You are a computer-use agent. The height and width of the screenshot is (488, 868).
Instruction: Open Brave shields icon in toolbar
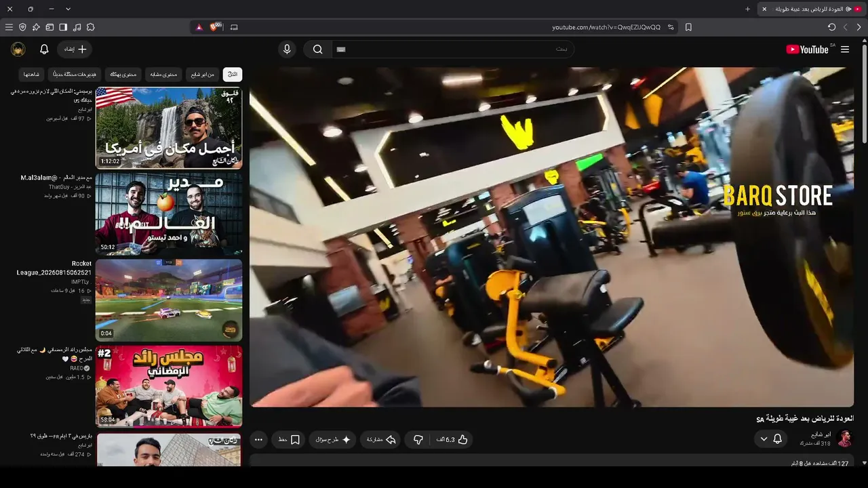coord(22,27)
